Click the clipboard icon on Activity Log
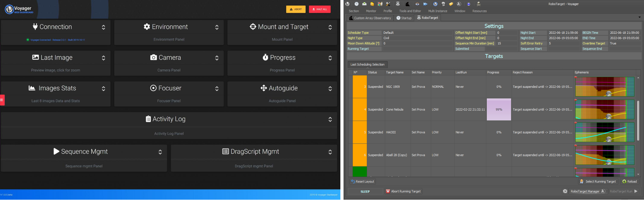This screenshot has height=201, width=644. (148, 119)
